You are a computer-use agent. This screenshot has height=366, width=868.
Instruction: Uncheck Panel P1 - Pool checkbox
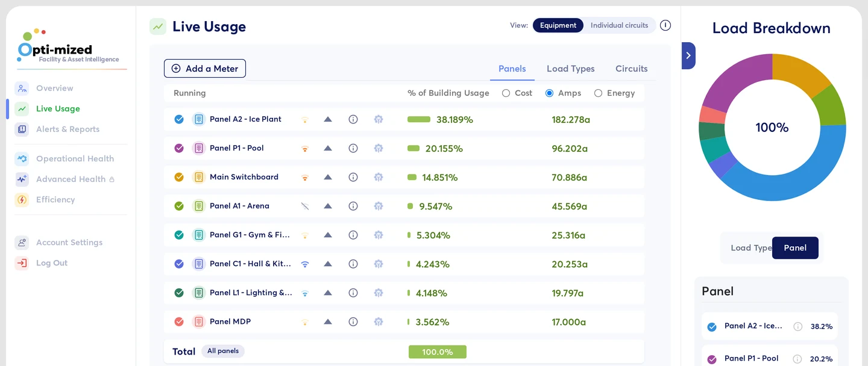tap(179, 148)
